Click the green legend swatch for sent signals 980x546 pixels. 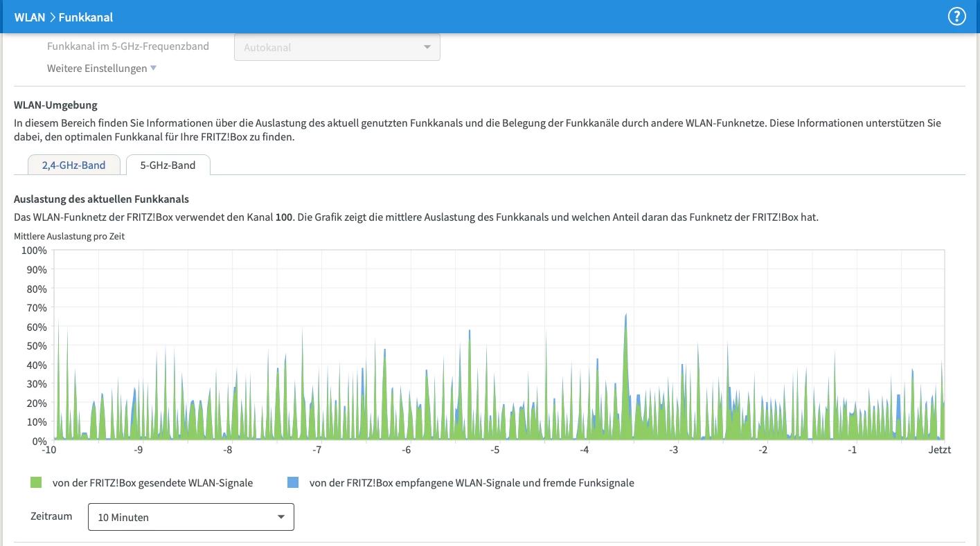pos(36,482)
